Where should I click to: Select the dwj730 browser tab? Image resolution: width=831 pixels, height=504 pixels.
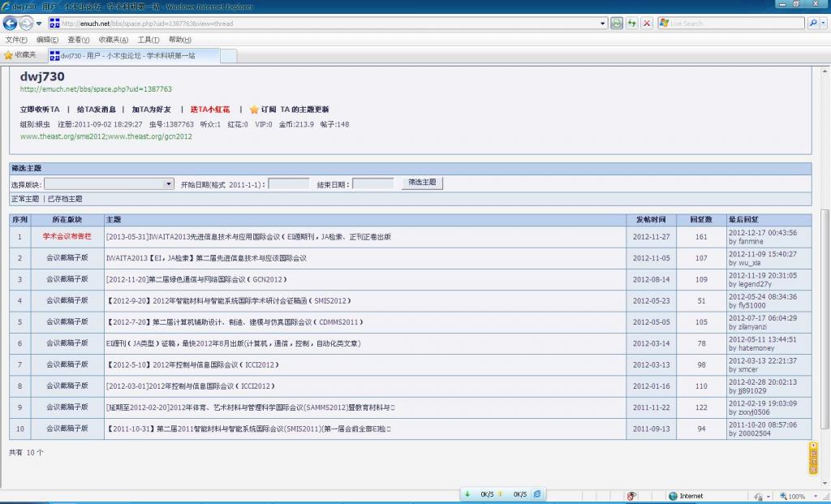134,56
